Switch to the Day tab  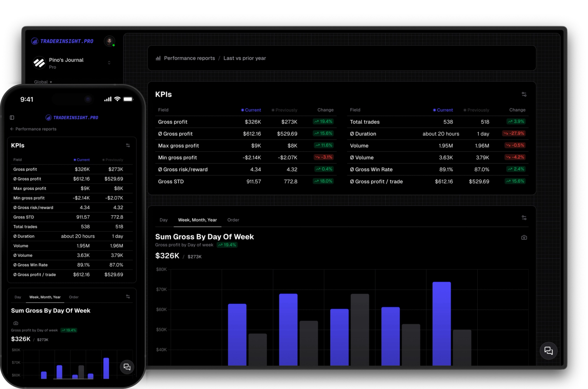pyautogui.click(x=163, y=220)
